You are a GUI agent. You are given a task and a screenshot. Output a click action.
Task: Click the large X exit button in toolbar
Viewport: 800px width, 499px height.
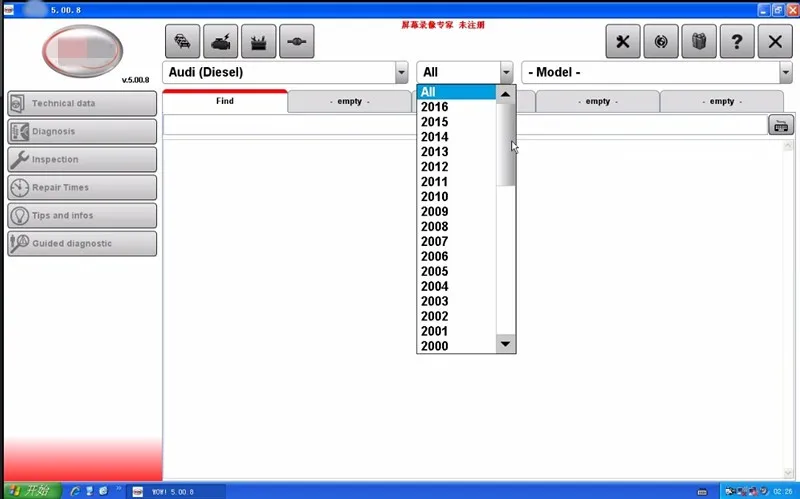pyautogui.click(x=775, y=41)
